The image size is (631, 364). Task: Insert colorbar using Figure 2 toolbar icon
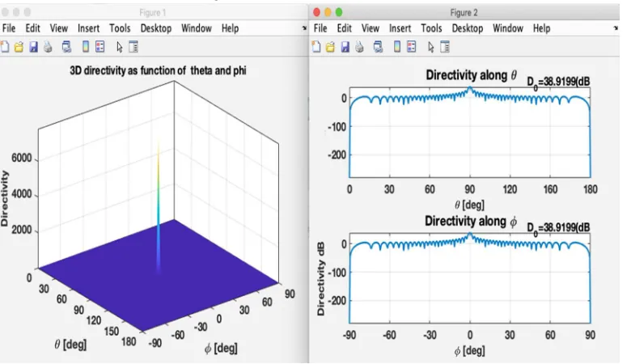[396, 47]
